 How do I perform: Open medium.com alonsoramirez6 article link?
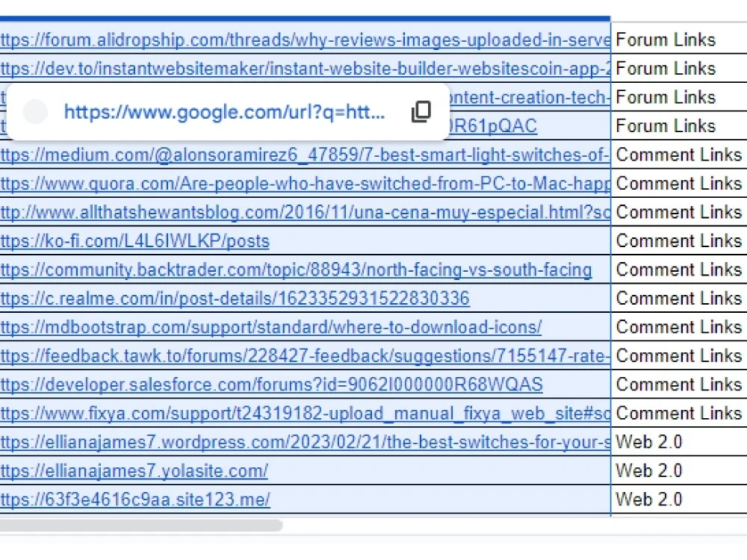coord(306,155)
